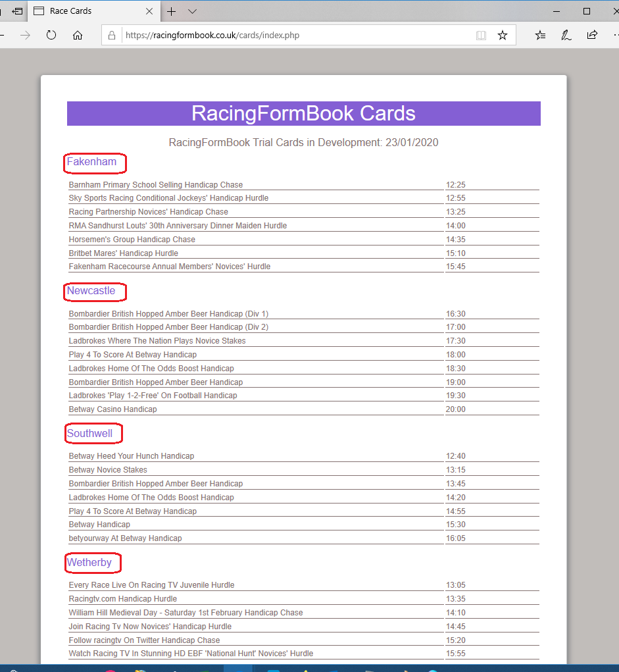This screenshot has width=619, height=672.
Task: Go to the Home page icon
Action: pyautogui.click(x=78, y=35)
